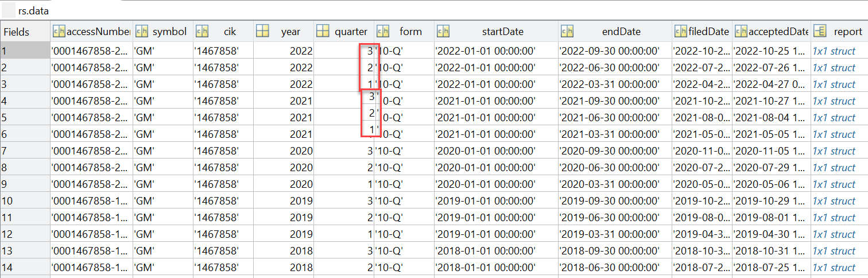The width and height of the screenshot is (868, 278).
Task: Click the char type icon beside endDate header
Action: coord(567,32)
